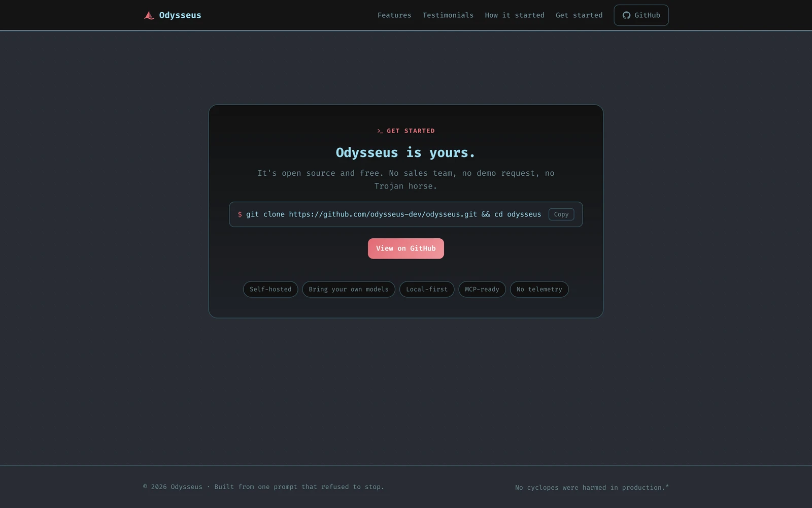
Task: Click the Bring your own models tag
Action: tap(349, 290)
